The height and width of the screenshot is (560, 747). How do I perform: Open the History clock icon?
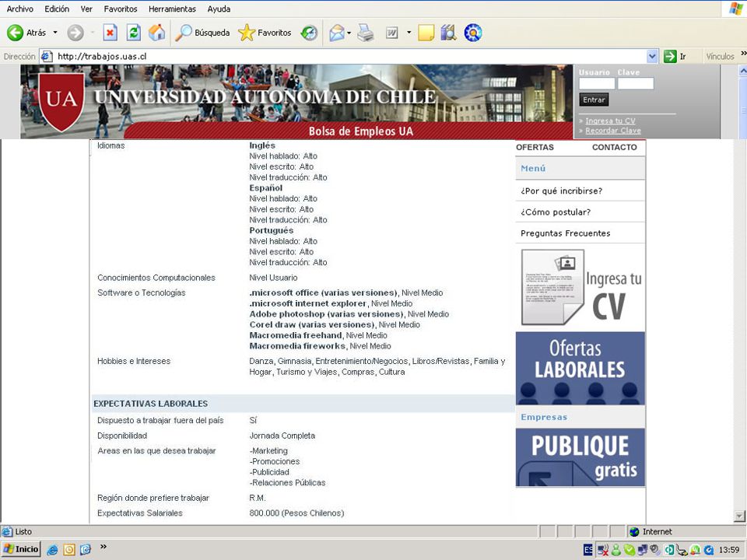309,33
